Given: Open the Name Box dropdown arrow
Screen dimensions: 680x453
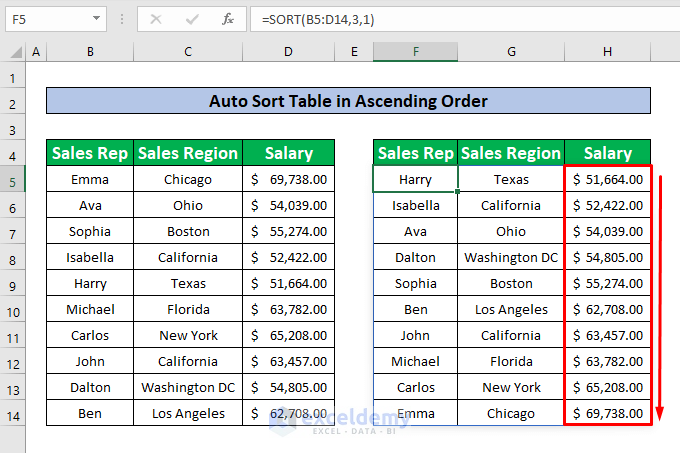Looking at the screenshot, I should coord(96,18).
